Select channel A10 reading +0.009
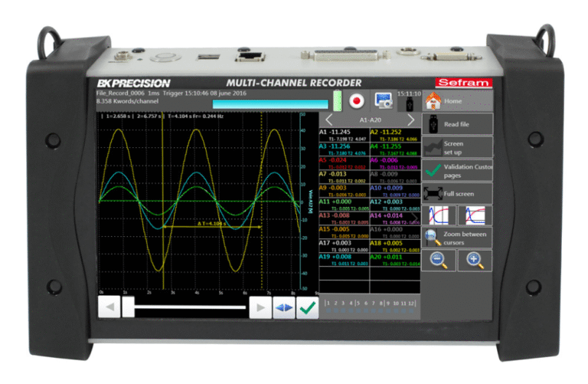Screen dimensions: 588x384 tap(395, 191)
